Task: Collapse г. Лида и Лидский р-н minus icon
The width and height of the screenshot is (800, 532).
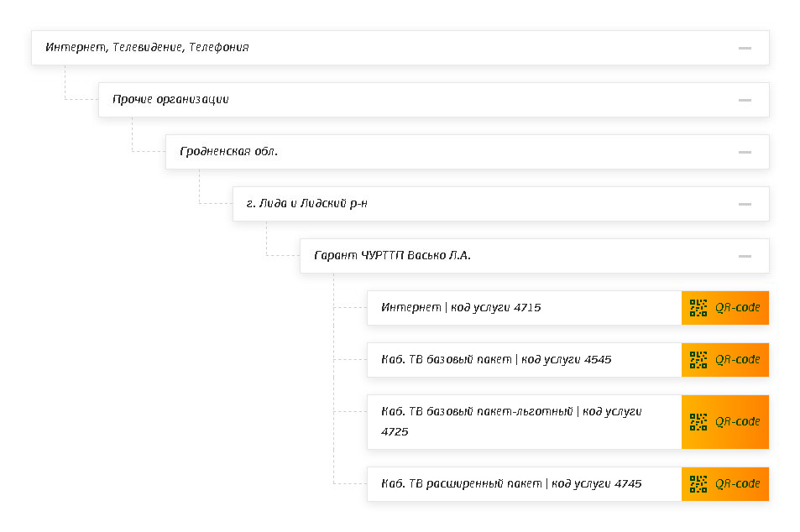Action: (x=745, y=204)
